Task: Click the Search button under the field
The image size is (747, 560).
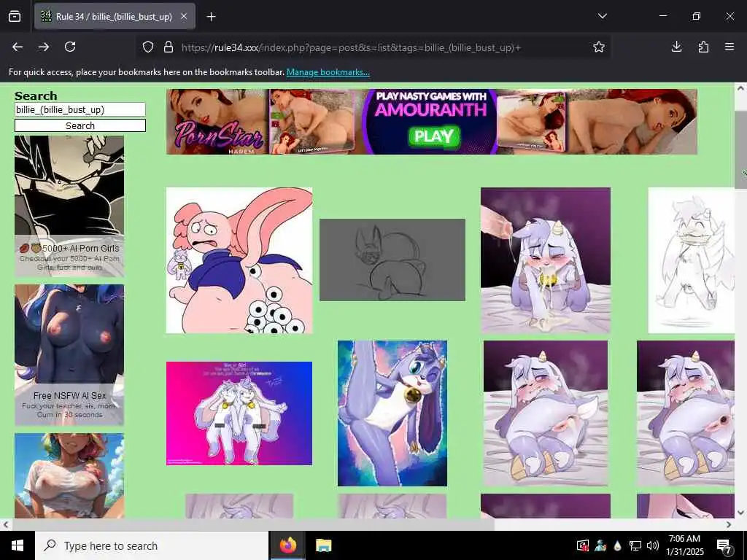Action: tap(80, 125)
